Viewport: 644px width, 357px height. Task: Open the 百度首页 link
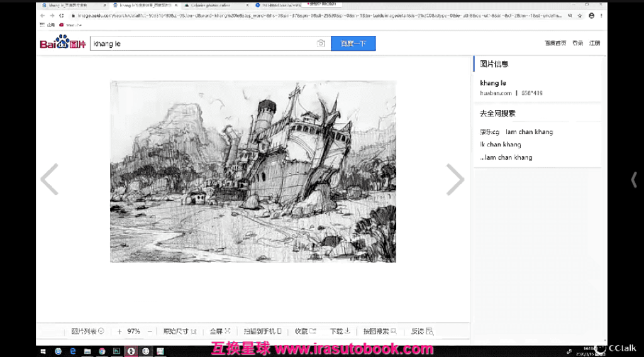555,43
